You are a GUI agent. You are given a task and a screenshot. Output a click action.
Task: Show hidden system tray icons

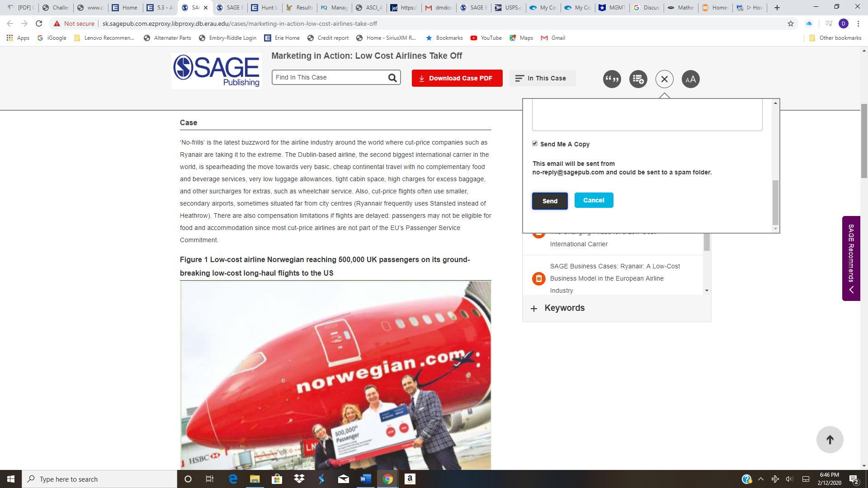[761, 479]
